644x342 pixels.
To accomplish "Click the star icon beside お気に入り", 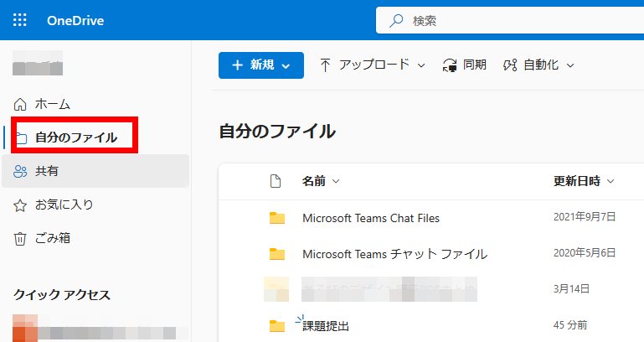I will point(20,205).
